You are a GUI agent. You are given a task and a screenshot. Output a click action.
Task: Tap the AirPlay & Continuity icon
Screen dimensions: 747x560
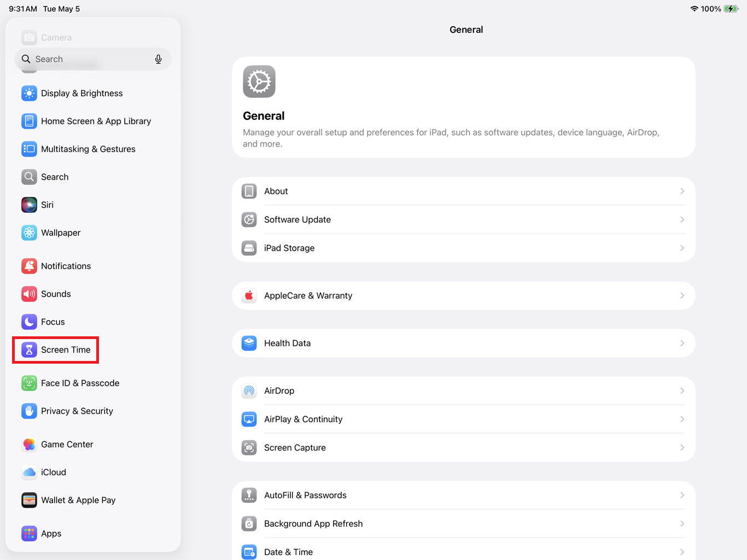pos(249,419)
